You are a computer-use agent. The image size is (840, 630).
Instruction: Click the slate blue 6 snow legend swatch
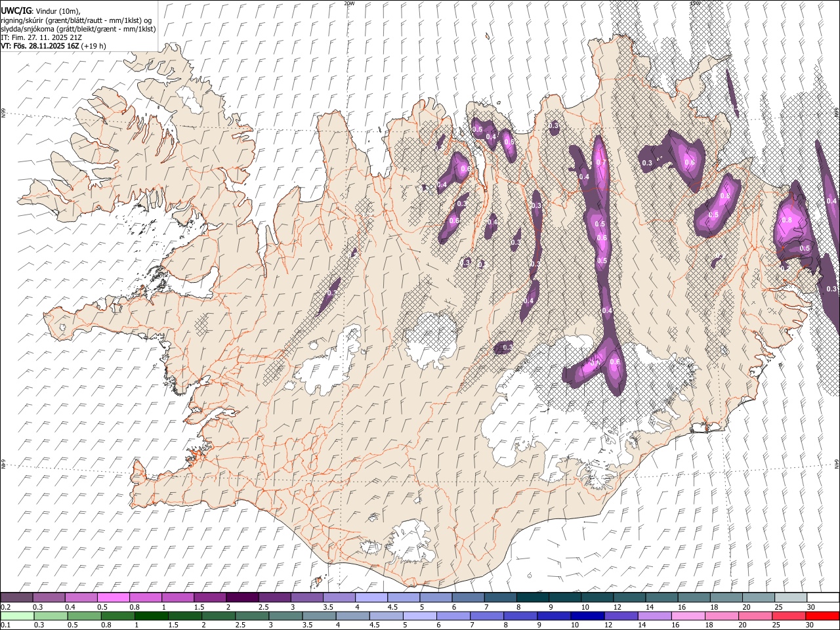468,598
